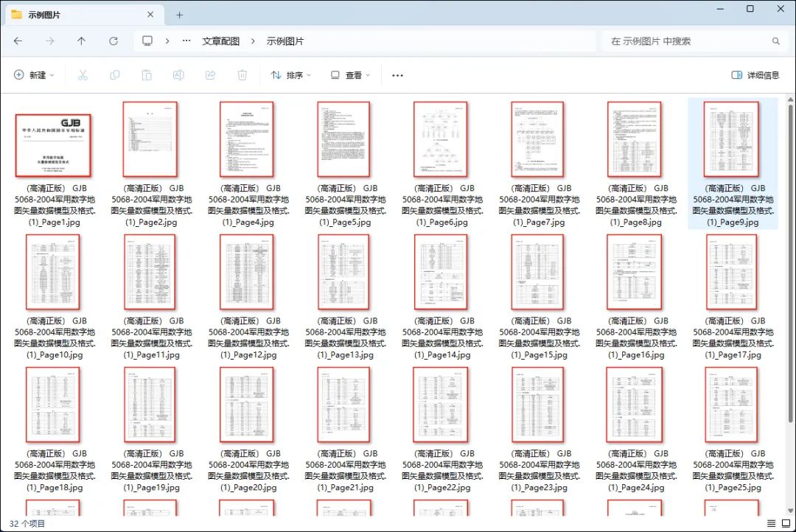Image resolution: width=796 pixels, height=532 pixels.
Task: Expand chevron after the monitor icon
Action: point(167,41)
